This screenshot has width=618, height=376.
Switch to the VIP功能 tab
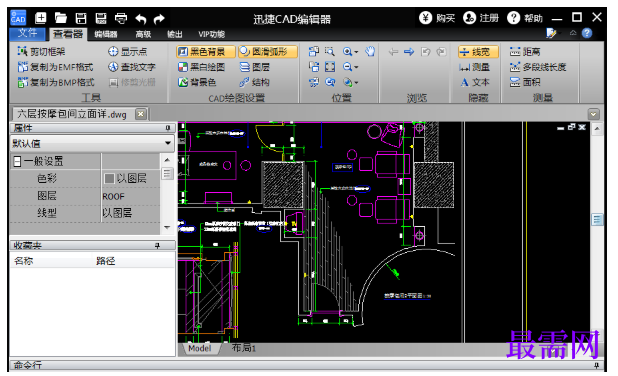tap(211, 34)
